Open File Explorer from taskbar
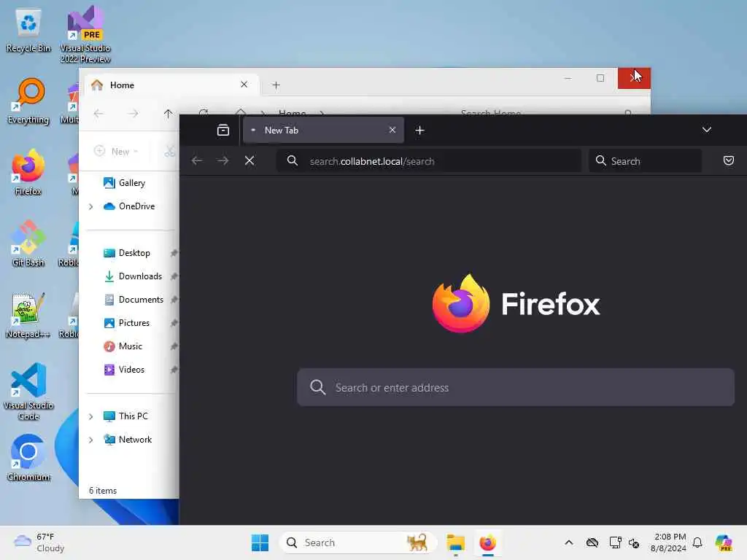Image resolution: width=747 pixels, height=560 pixels. (455, 542)
